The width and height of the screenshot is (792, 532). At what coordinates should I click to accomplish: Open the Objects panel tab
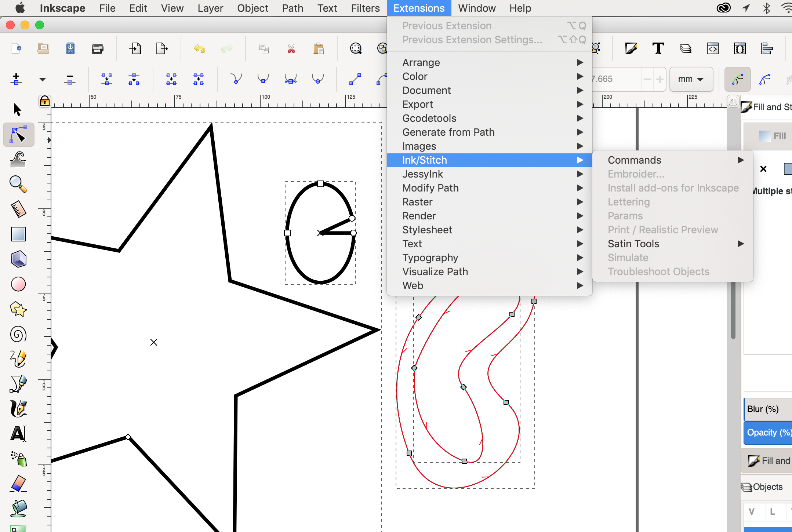coord(767,487)
